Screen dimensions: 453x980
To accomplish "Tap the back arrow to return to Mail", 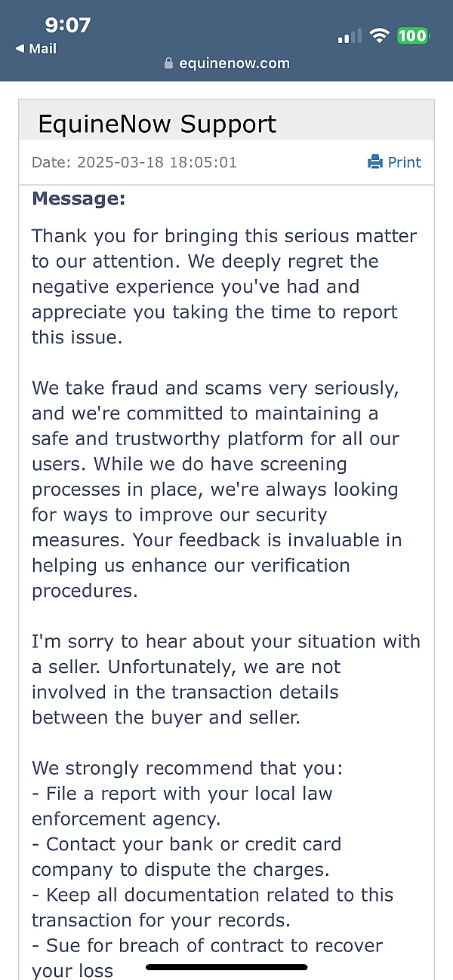I will (20, 48).
